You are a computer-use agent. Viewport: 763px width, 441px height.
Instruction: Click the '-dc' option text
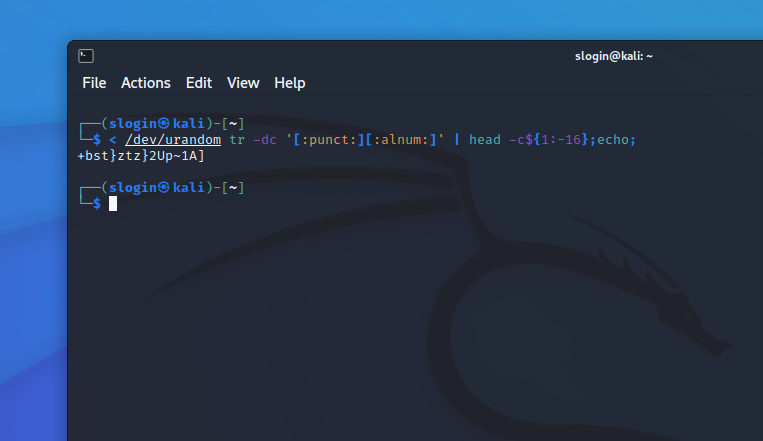pyautogui.click(x=265, y=140)
